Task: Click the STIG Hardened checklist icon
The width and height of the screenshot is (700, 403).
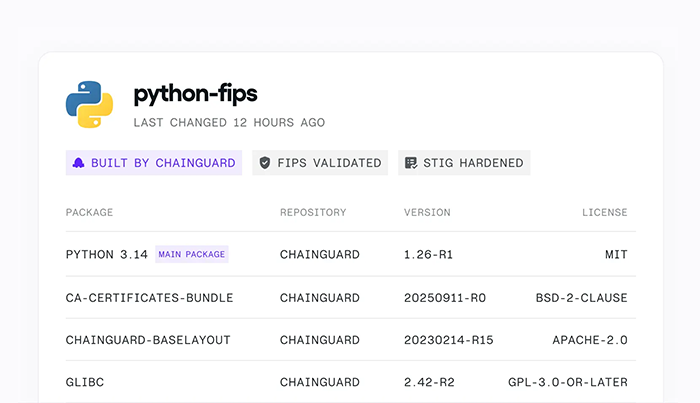Action: pos(410,163)
